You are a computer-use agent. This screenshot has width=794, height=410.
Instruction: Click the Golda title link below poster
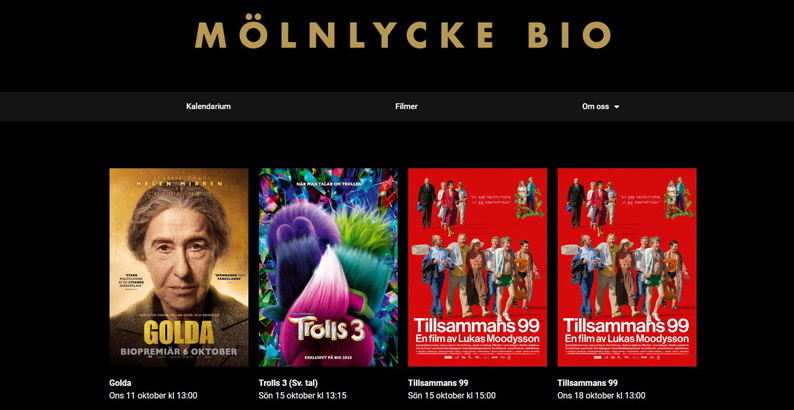(120, 383)
